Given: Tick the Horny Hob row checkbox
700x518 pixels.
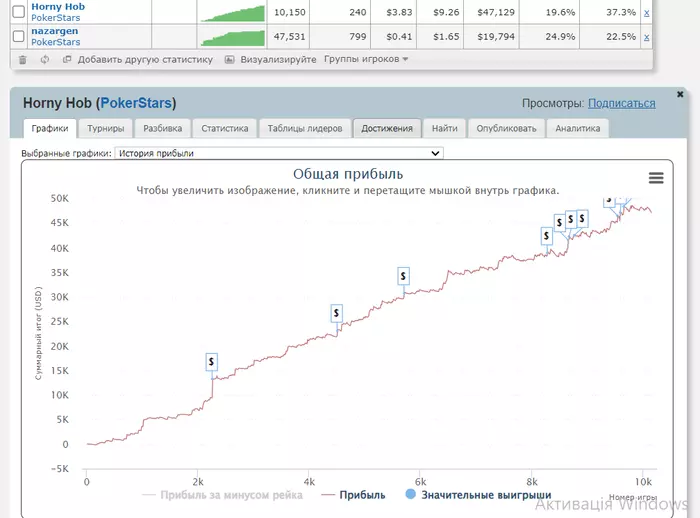Looking at the screenshot, I should (x=18, y=12).
